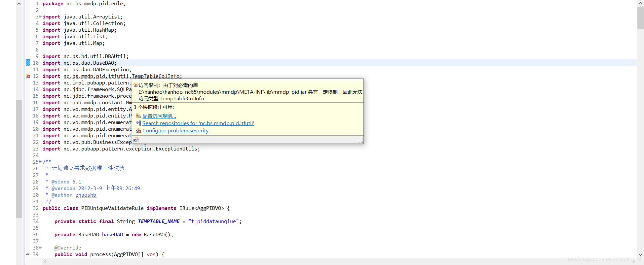
Task: Click the package declaration on line 1
Action: pos(84,4)
